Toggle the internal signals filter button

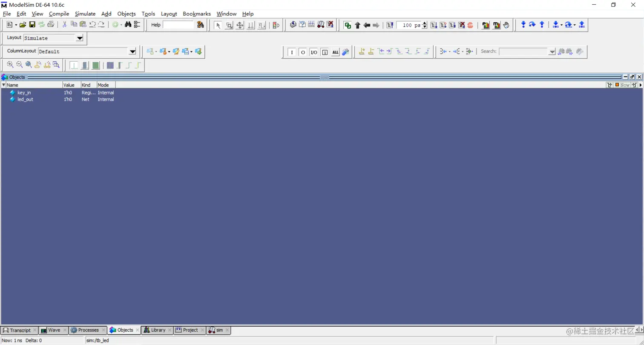click(325, 52)
